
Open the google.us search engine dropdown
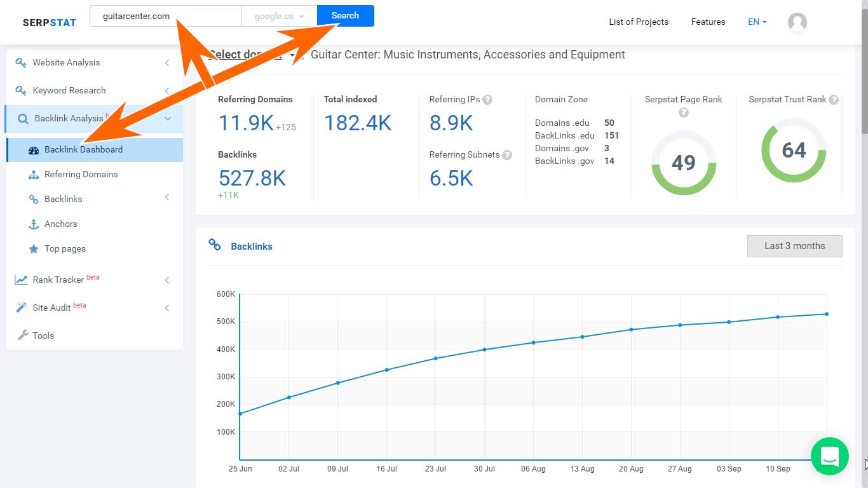click(280, 16)
